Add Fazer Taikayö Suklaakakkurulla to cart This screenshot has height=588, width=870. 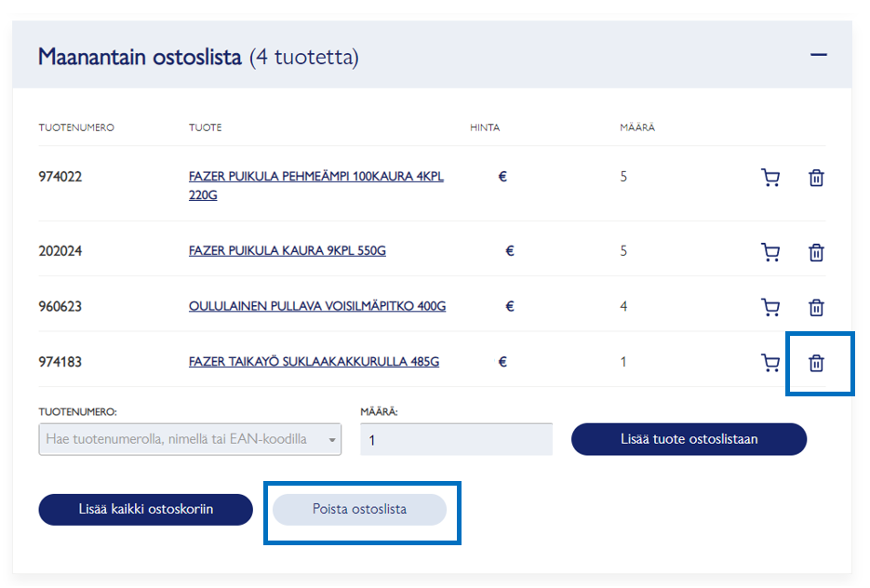(x=770, y=363)
